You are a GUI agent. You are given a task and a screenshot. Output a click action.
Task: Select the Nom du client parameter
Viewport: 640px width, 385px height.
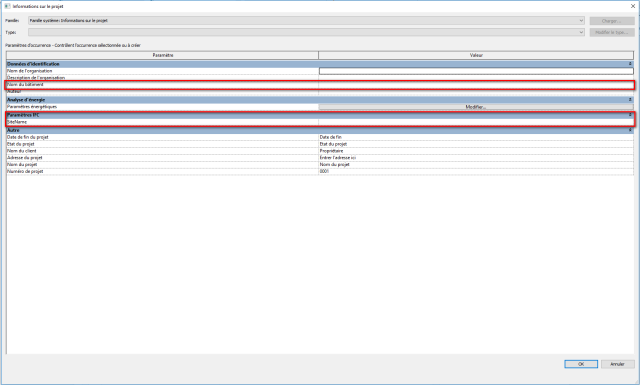(x=162, y=151)
